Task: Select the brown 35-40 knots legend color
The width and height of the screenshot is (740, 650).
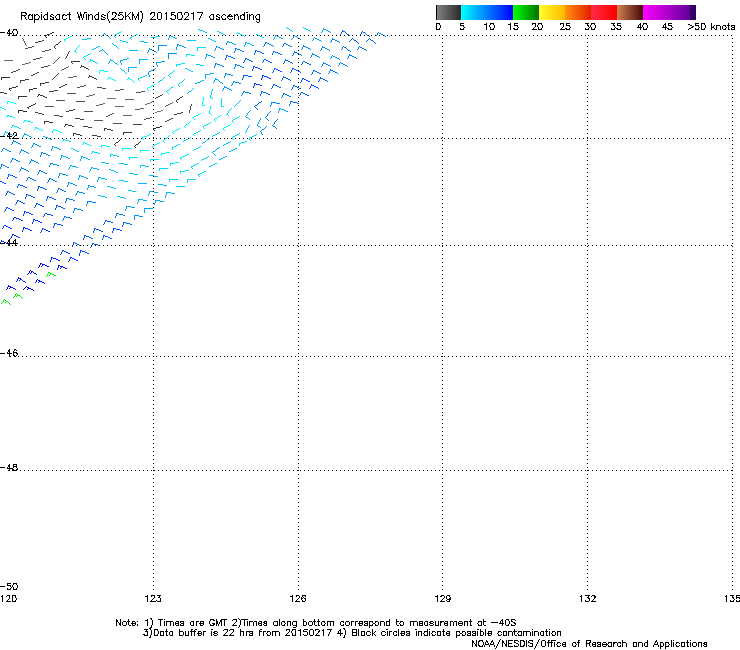Action: (630, 12)
